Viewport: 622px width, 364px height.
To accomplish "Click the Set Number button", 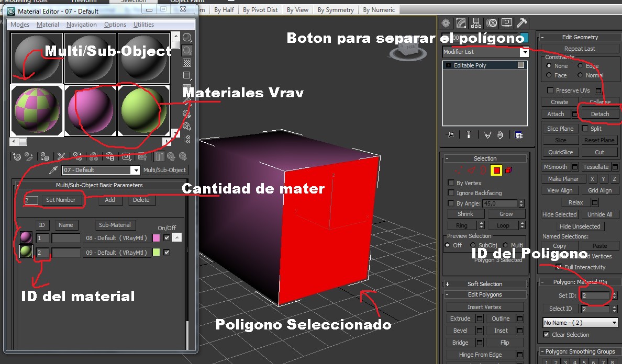I will pyautogui.click(x=60, y=200).
